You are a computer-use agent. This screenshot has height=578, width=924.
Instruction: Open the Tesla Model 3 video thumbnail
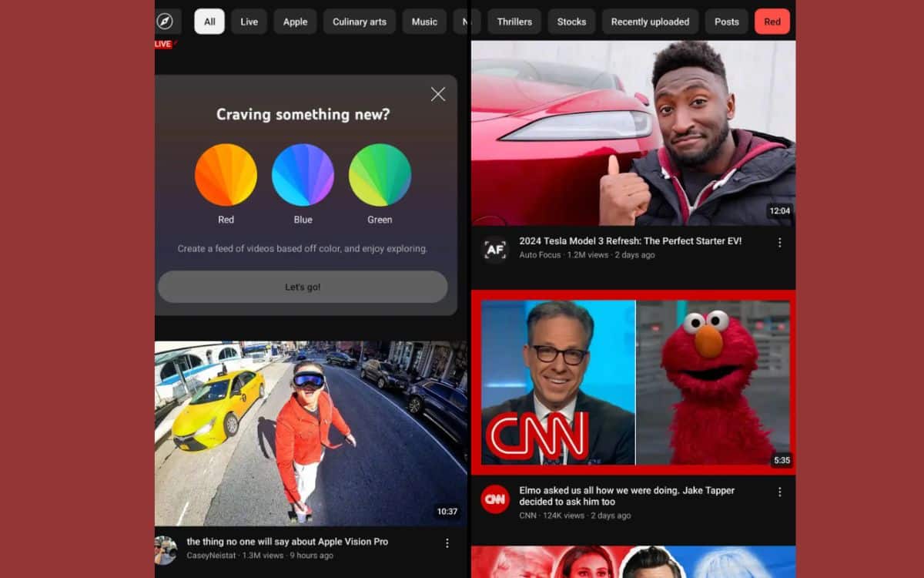[x=633, y=133]
